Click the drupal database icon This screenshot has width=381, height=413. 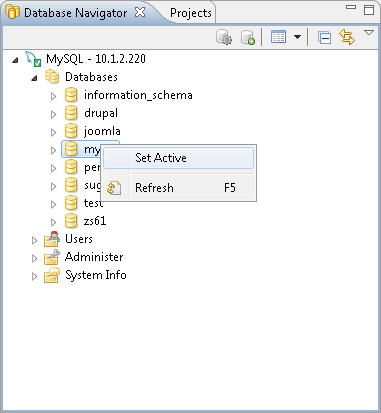pos(71,113)
